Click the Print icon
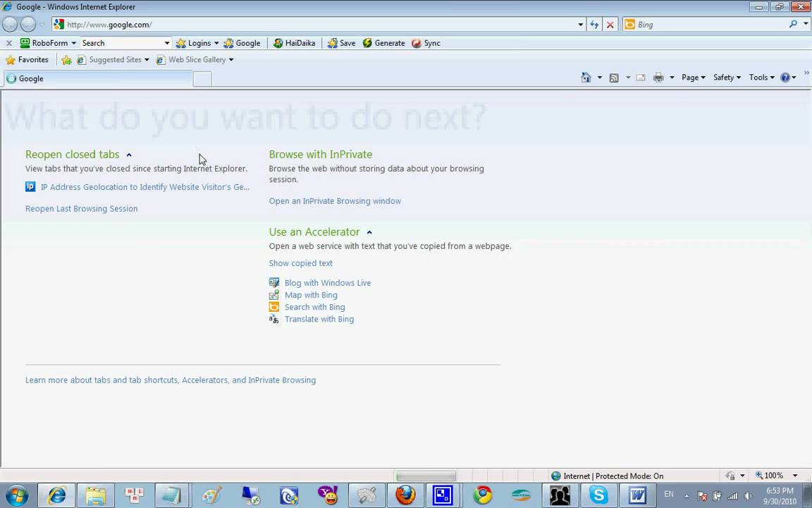Viewport: 812px width, 508px height. pyautogui.click(x=658, y=78)
